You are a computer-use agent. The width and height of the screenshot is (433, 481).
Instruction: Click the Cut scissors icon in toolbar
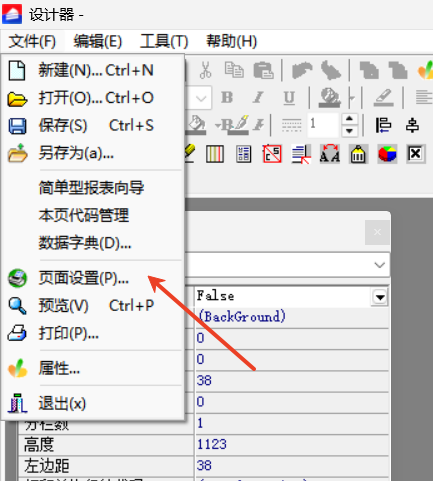tap(205, 70)
